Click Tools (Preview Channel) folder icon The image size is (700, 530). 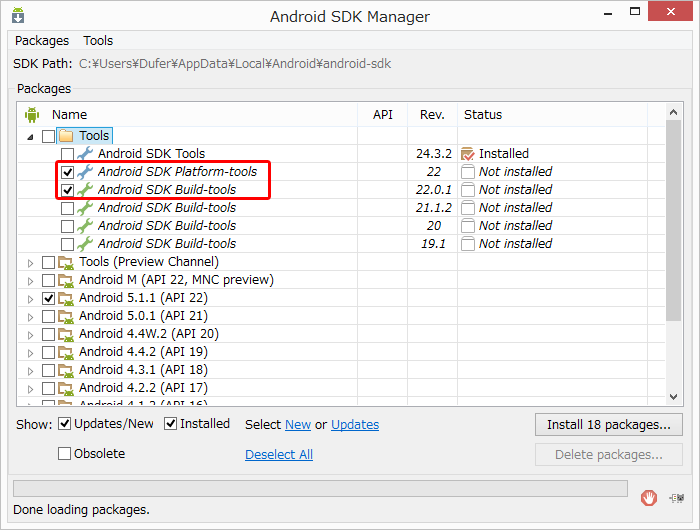click(x=66, y=263)
